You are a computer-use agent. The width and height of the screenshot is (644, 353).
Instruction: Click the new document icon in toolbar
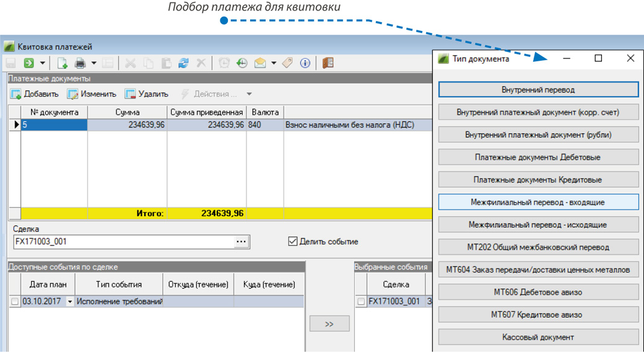62,63
